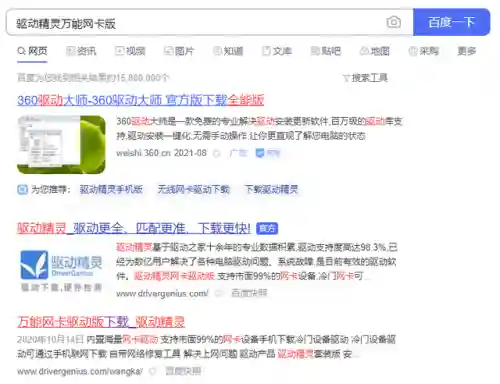Viewport: 500px width, 384px height.
Task: Open the 驱动精灵_驱动更全、匹配更准 result title
Action: [134, 228]
